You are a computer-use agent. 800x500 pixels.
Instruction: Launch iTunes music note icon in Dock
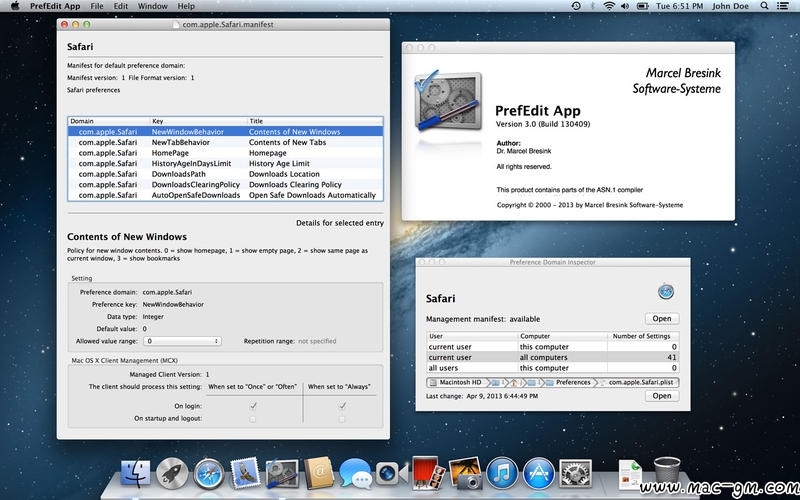pos(502,473)
